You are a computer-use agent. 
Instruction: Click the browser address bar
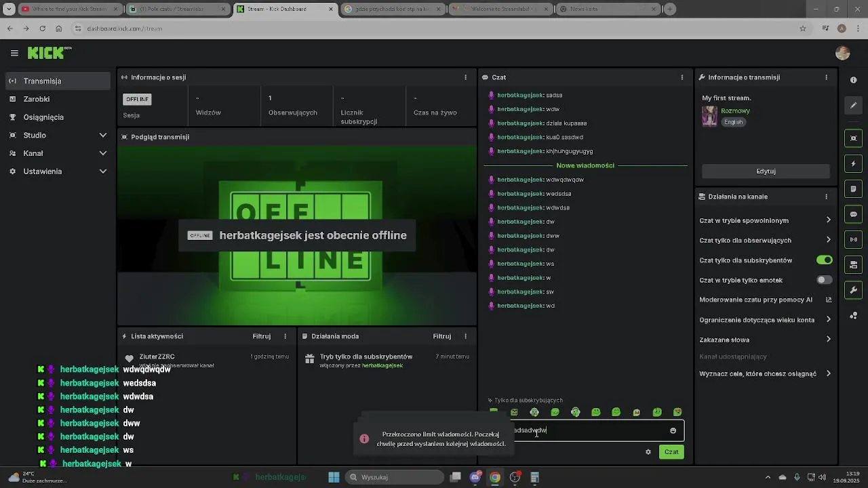434,28
